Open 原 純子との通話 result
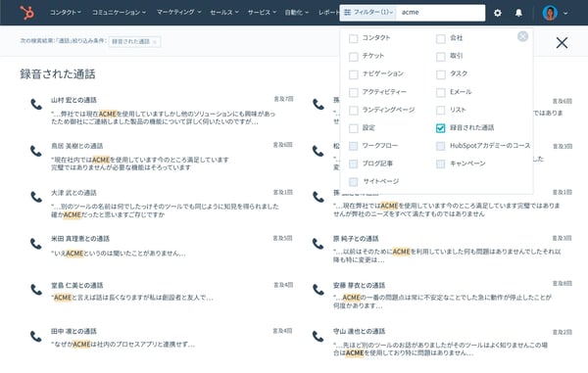The image size is (588, 373). (356, 239)
